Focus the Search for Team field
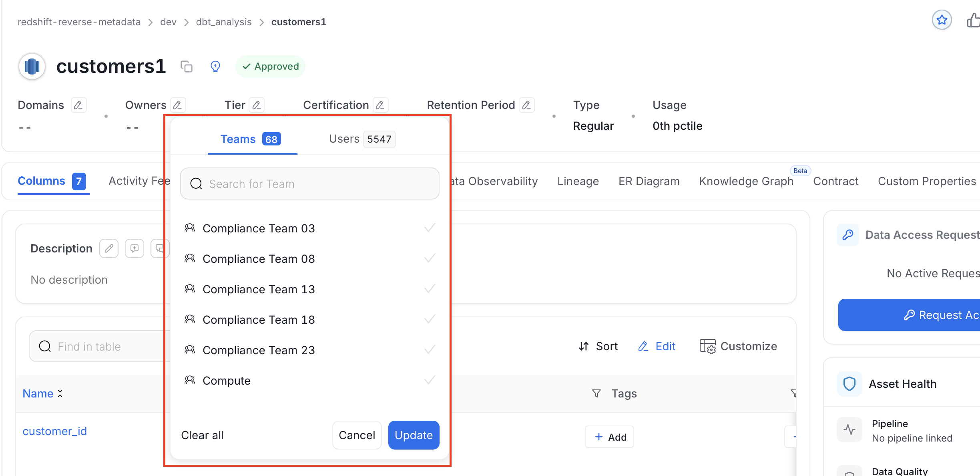This screenshot has width=980, height=476. point(310,184)
